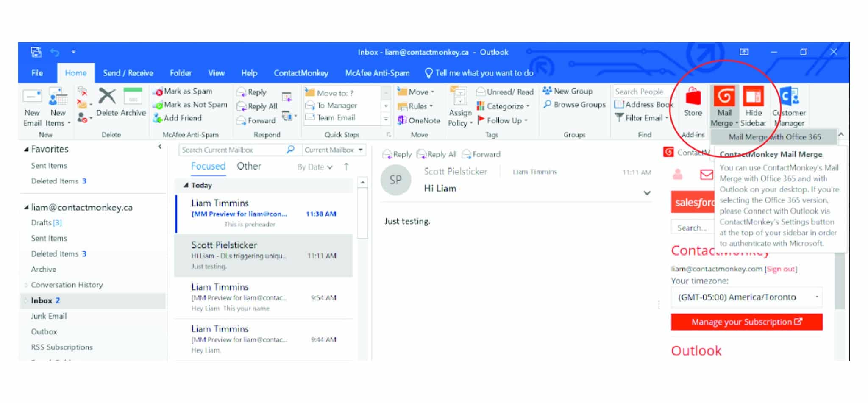This screenshot has height=403, width=868.
Task: Toggle the ascending sort arrow
Action: pos(346,167)
